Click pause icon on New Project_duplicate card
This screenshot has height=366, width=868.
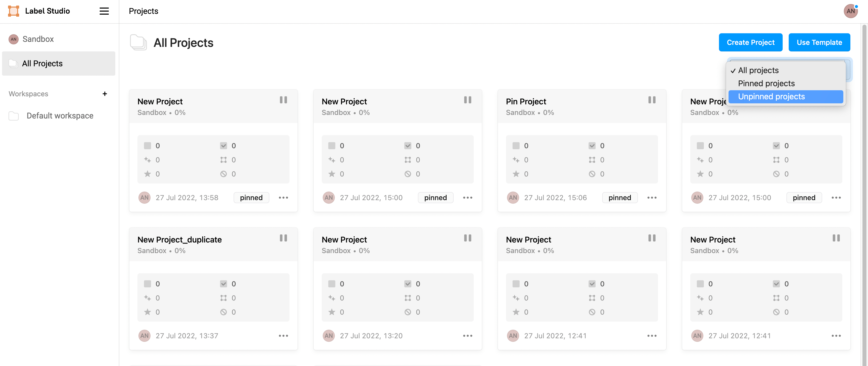point(283,238)
